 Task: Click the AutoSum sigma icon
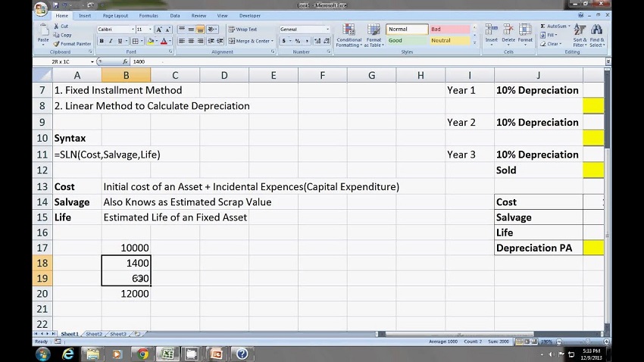click(542, 27)
